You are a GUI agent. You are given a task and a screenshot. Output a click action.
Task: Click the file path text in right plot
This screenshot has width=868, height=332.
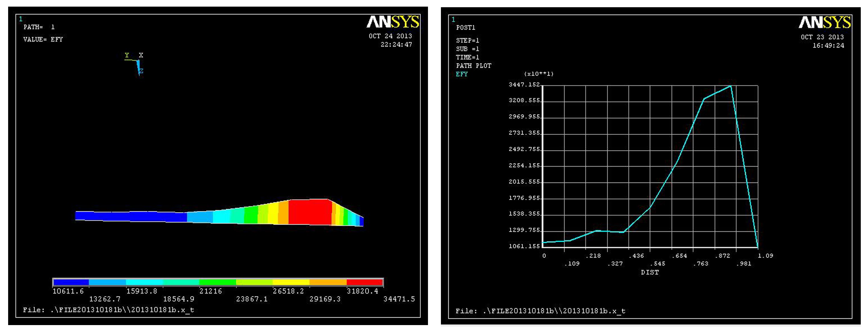coord(541,311)
